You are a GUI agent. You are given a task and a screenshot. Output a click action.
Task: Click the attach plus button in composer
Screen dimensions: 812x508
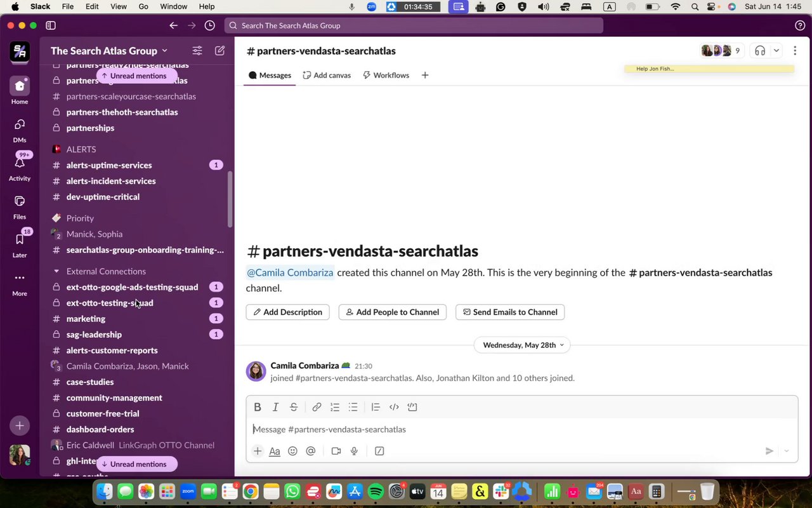[258, 451]
